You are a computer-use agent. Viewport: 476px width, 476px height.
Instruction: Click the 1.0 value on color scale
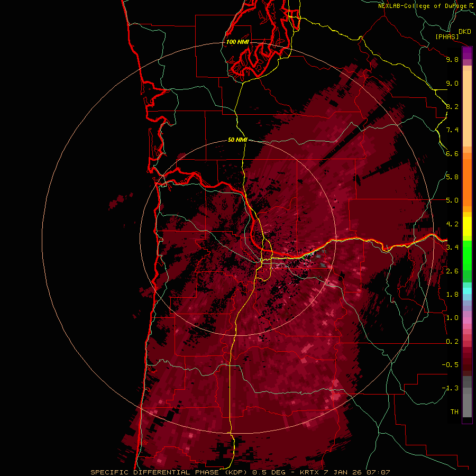[452, 318]
